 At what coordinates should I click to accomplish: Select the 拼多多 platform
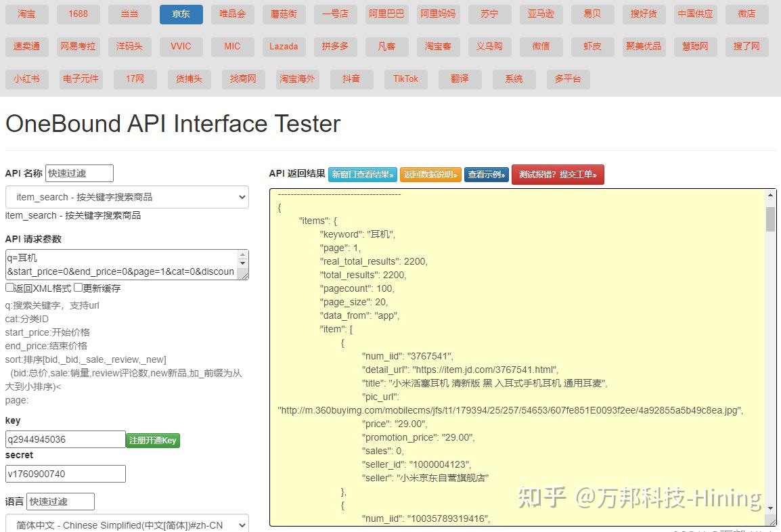tap(335, 47)
